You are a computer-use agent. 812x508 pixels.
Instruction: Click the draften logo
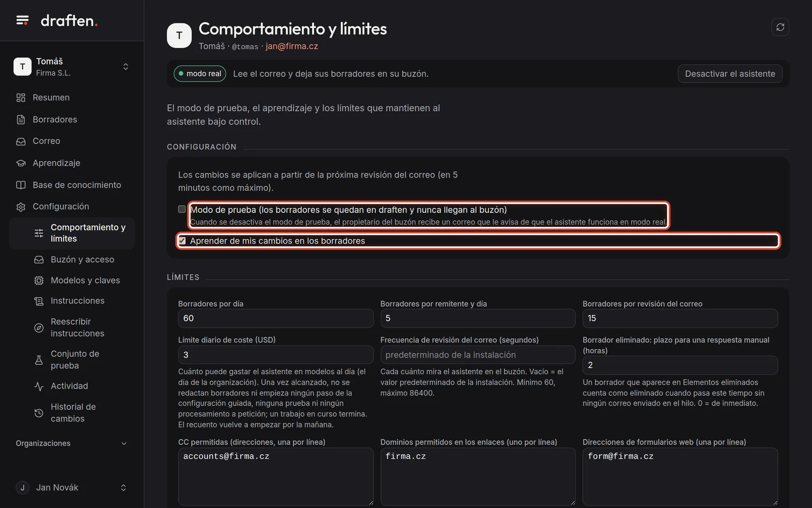[69, 20]
